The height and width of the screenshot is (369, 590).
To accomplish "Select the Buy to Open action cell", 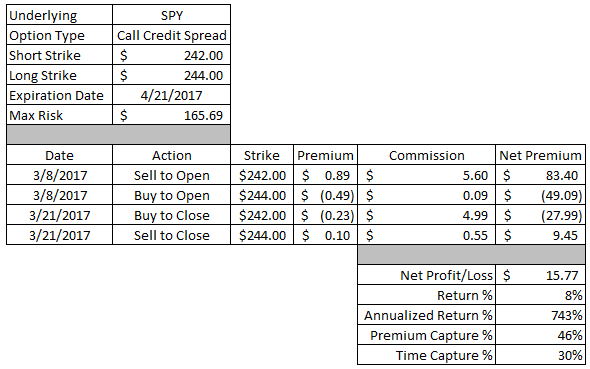I will (172, 194).
